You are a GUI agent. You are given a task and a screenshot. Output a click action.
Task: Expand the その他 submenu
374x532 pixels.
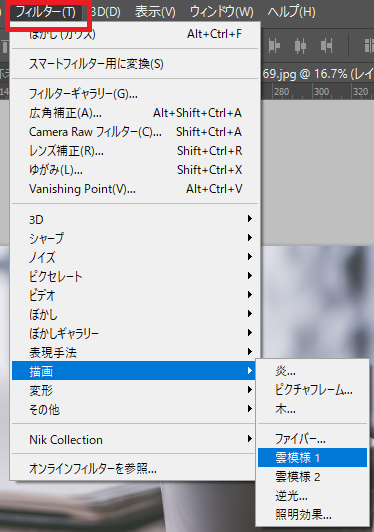[x=134, y=410]
